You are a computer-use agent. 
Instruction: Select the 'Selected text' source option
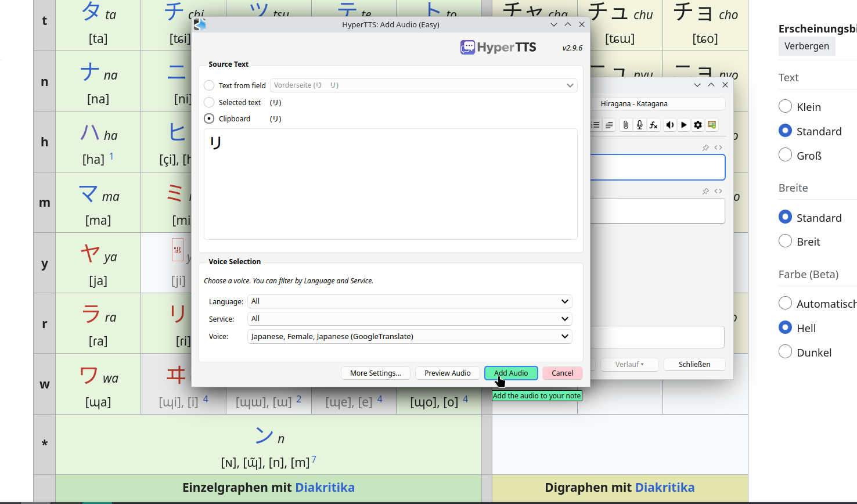pos(209,102)
